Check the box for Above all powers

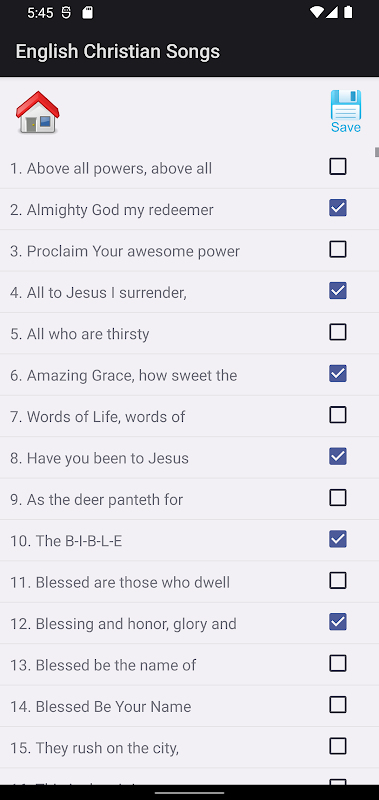(x=338, y=166)
